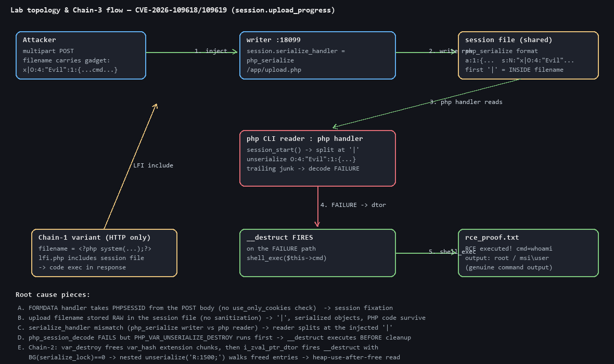Screen dimensions: 614x364
Task: Click the 'Root cause pieces:' heading
Action: pos(53,295)
